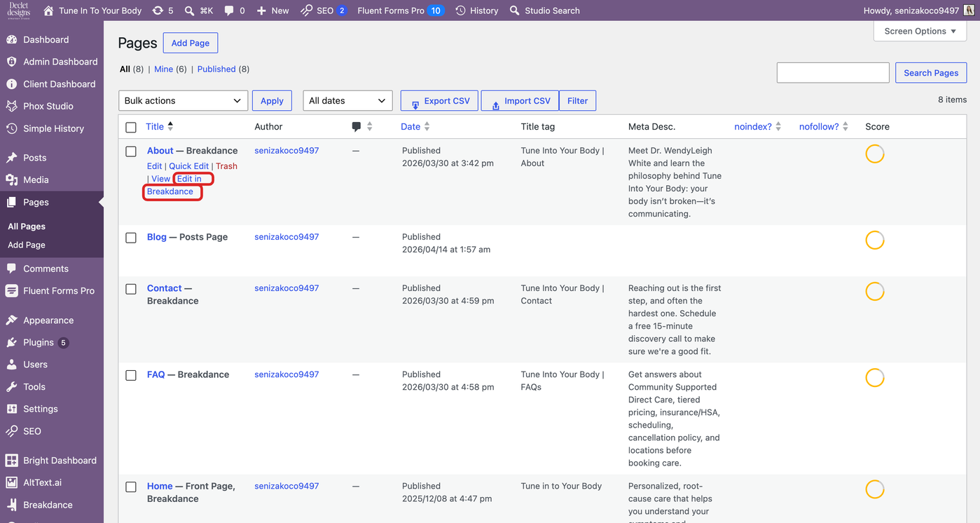Open the Bulk actions dropdown
The image size is (980, 523).
[x=183, y=100]
